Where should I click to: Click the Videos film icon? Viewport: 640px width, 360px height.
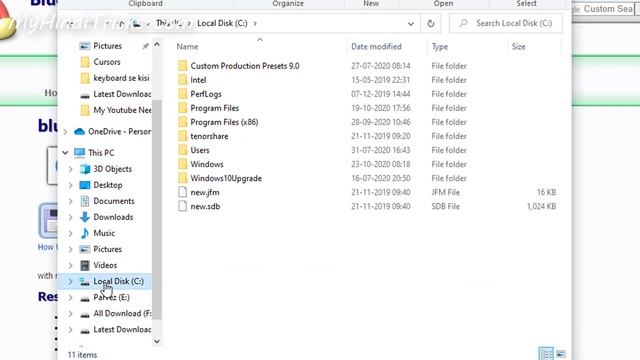[x=85, y=265]
